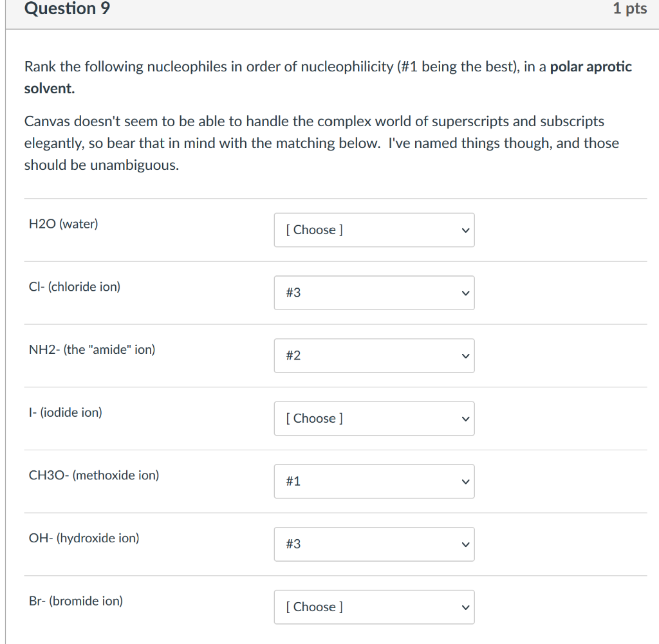Viewport: 659px width, 644px height.
Task: Select the Cl- (chloride ion) label text
Action: 74,287
